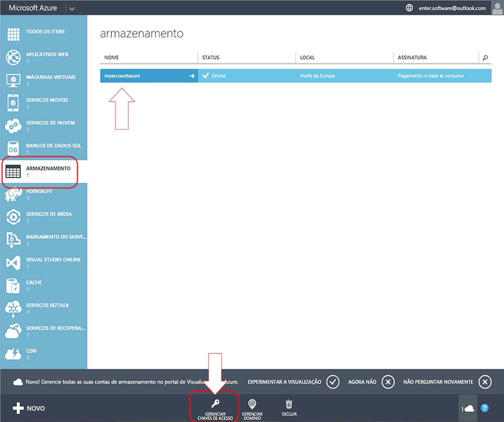
Task: Select the Aplicativos Web globe icon
Action: point(13,57)
